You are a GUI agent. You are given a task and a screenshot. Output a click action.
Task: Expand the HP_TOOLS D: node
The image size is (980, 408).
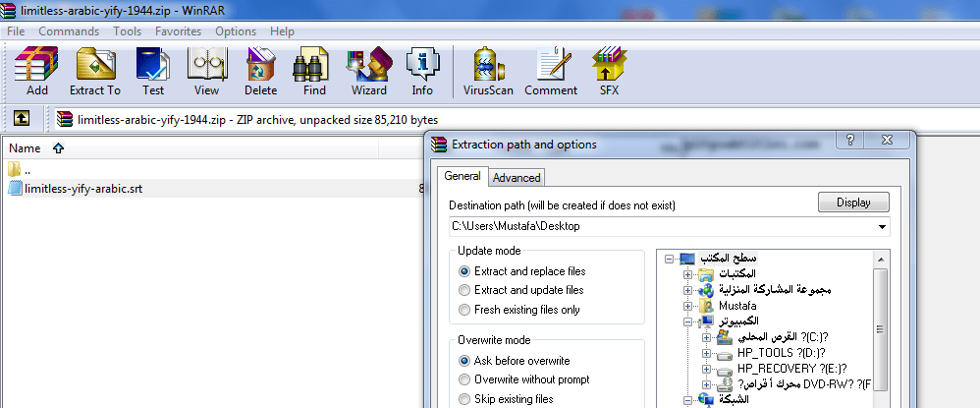[x=707, y=354]
